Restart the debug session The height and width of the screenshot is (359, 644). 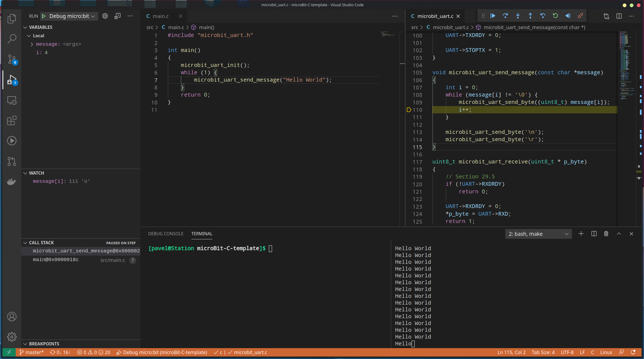[x=555, y=16]
